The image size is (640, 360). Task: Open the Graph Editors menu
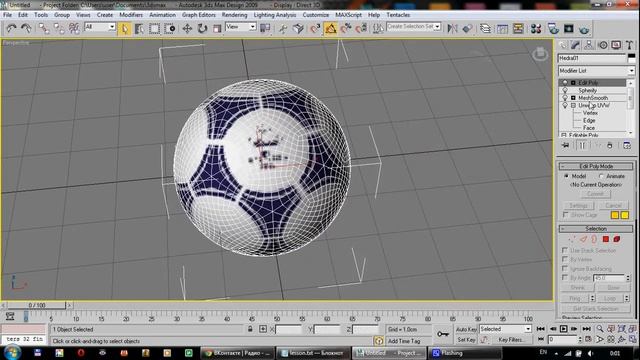[x=199, y=15]
